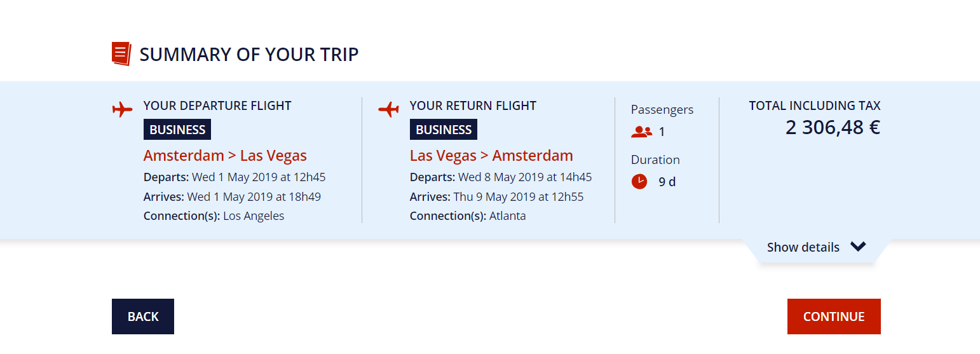Image resolution: width=980 pixels, height=354 pixels.
Task: Click the red duration clock icon
Action: point(639,182)
